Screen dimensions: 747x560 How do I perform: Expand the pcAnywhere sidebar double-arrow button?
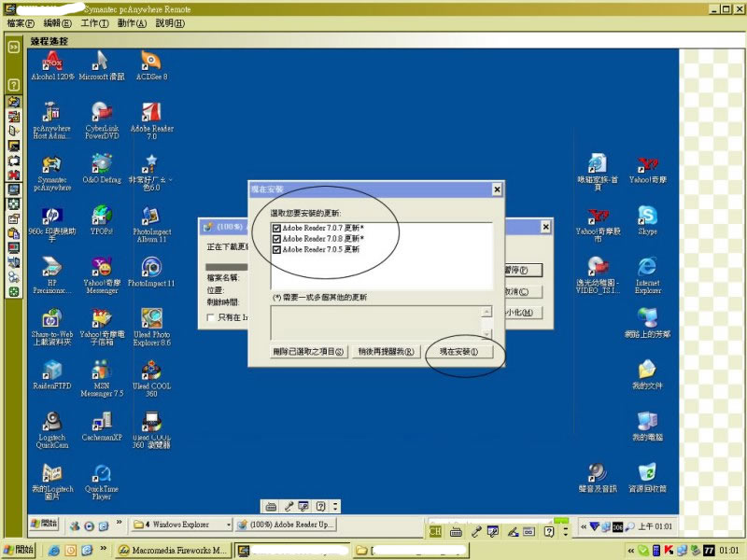[x=14, y=47]
